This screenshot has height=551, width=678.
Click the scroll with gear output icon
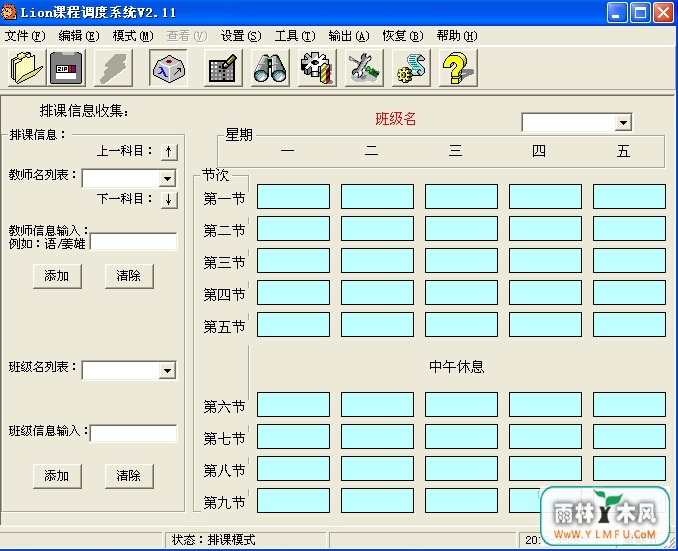tap(411, 68)
